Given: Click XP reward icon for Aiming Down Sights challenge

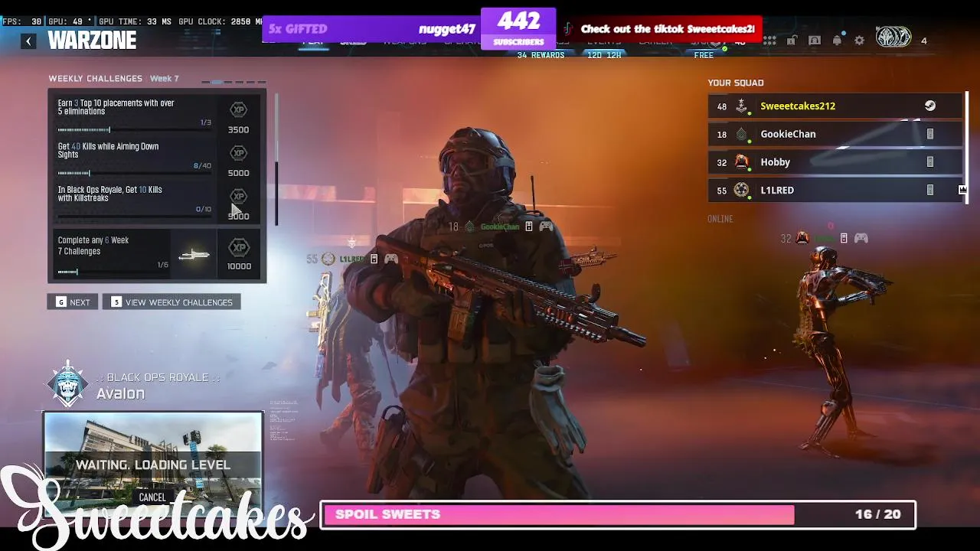Looking at the screenshot, I should click(239, 153).
